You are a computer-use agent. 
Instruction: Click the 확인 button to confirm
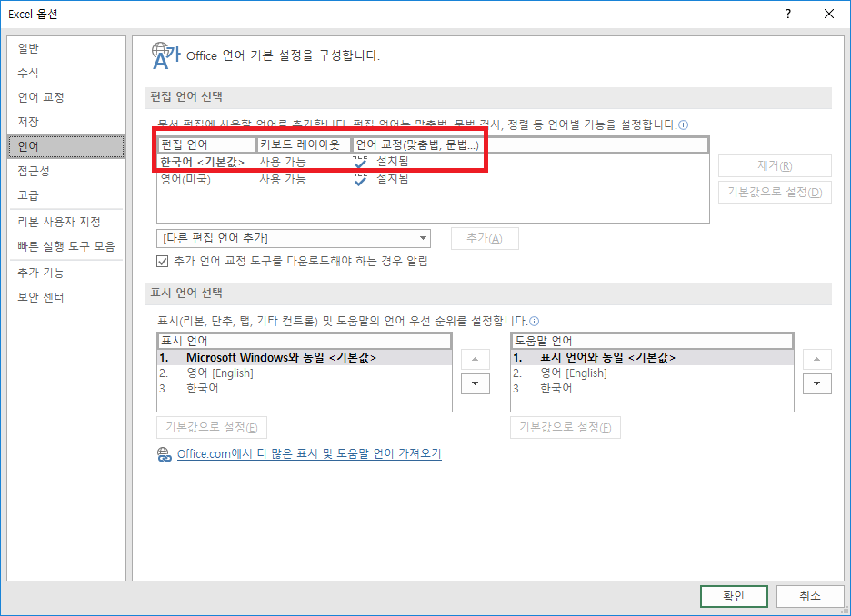[x=734, y=596]
